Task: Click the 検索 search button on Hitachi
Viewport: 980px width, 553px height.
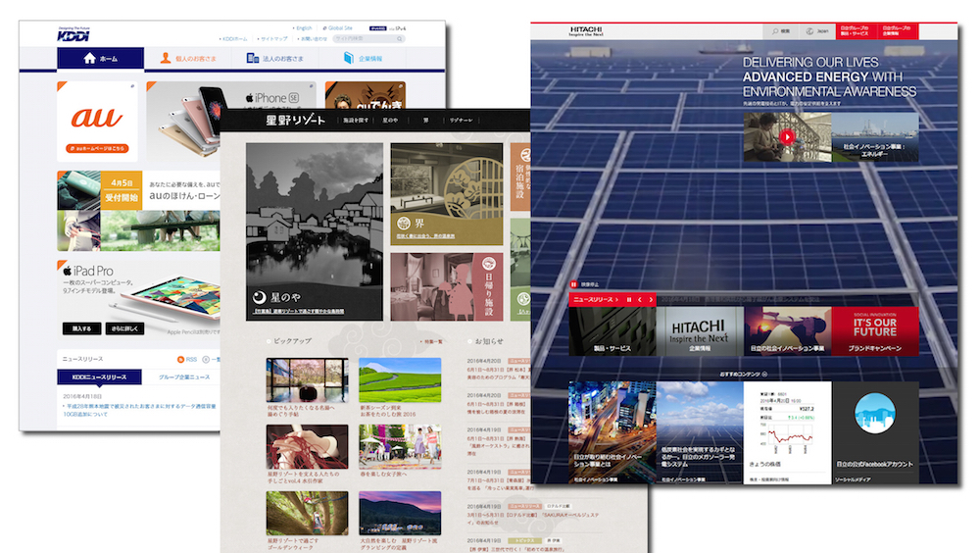Action: pos(781,31)
